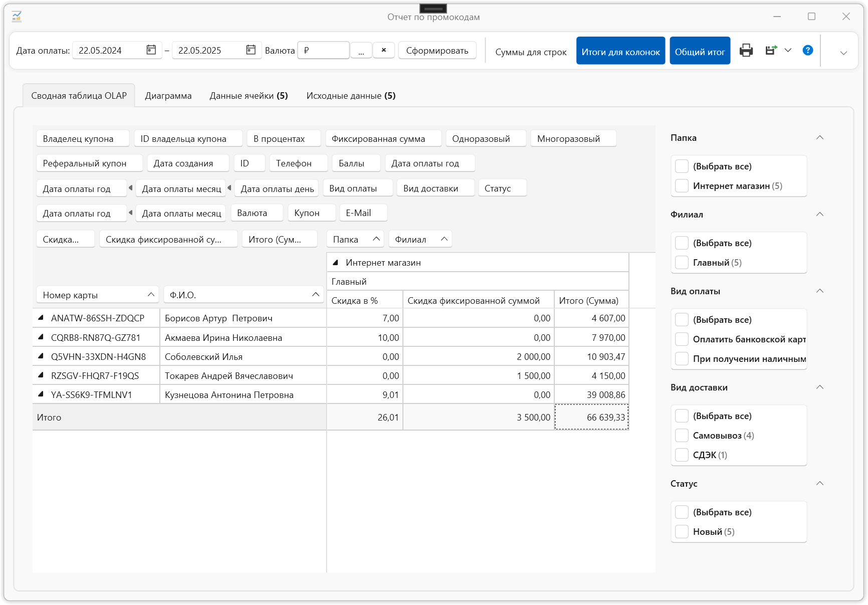Check При получении наличными checkbox
The width and height of the screenshot is (868, 605).
(x=682, y=358)
